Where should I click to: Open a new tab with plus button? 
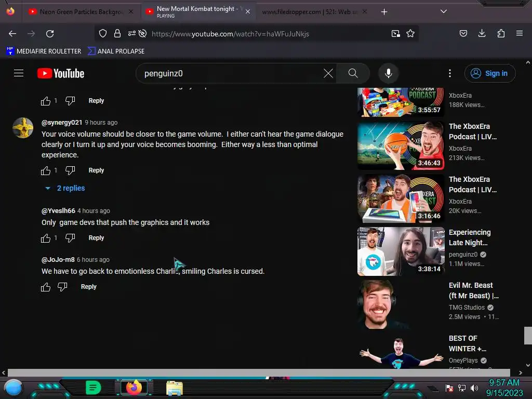point(384,12)
